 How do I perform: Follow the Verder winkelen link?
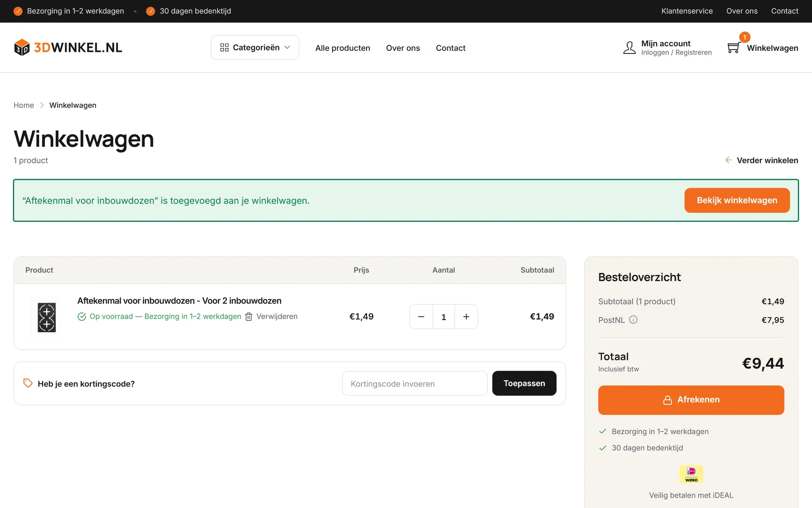coord(762,160)
